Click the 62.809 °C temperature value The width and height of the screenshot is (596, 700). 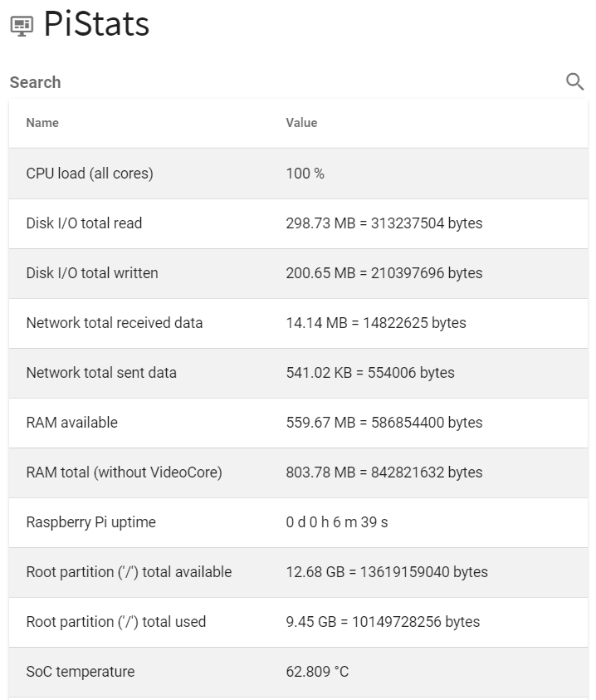click(317, 672)
